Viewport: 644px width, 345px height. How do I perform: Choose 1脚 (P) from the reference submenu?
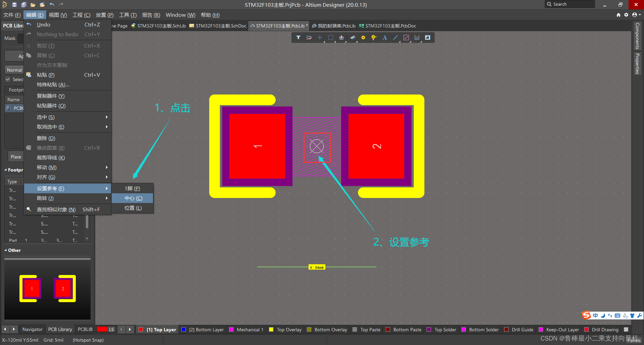click(x=132, y=188)
